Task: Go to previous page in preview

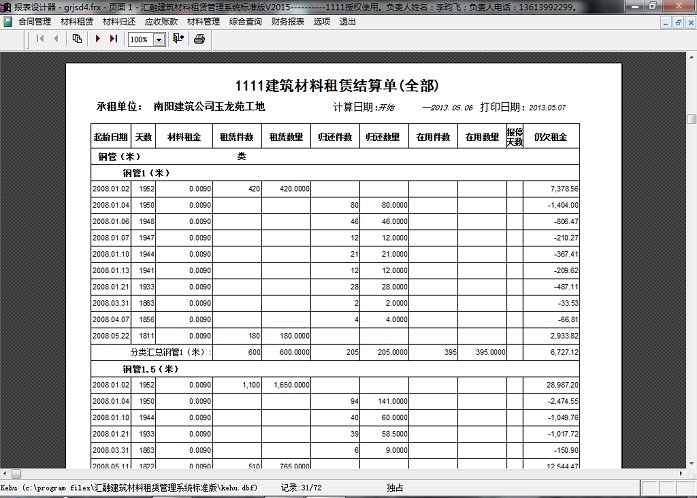Action: point(56,39)
